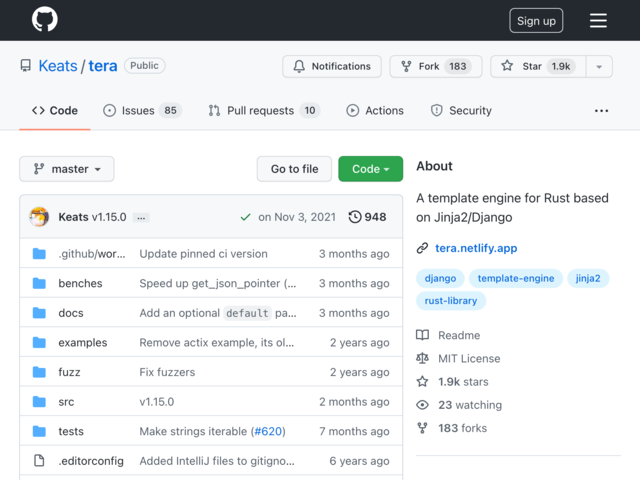Viewport: 640px width, 480px height.
Task: Click the MIT License scale icon
Action: point(422,358)
